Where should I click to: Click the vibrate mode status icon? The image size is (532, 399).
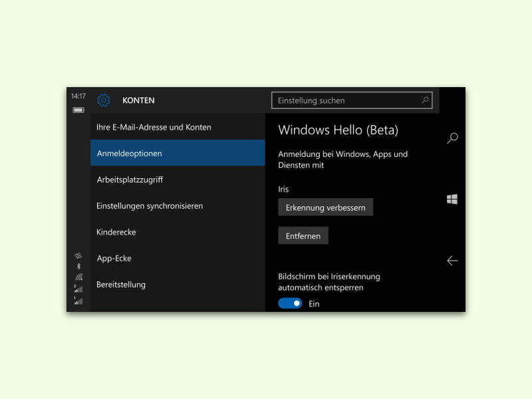point(78,255)
